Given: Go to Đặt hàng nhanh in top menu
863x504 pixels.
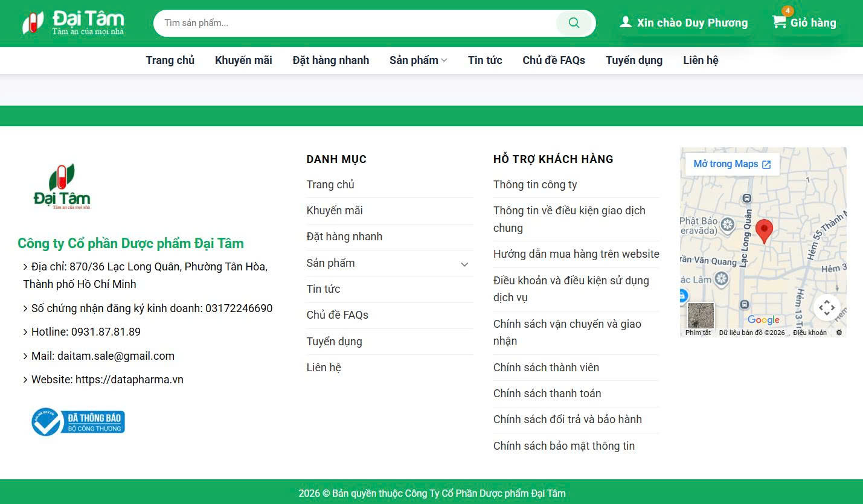Looking at the screenshot, I should tap(330, 60).
